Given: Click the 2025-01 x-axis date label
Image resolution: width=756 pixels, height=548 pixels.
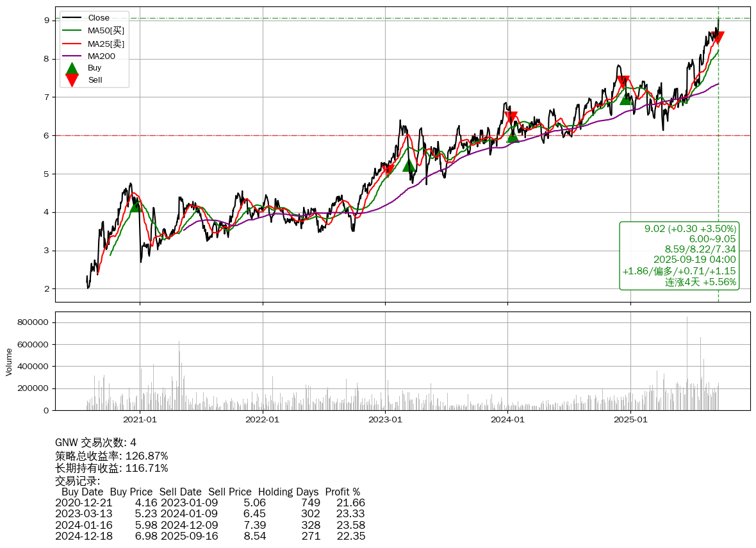Looking at the screenshot, I should (630, 420).
